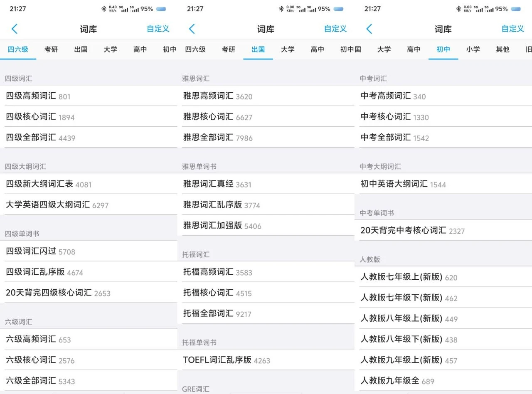
Task: Tap the back arrow on the 初中 screen
Action: 369,29
